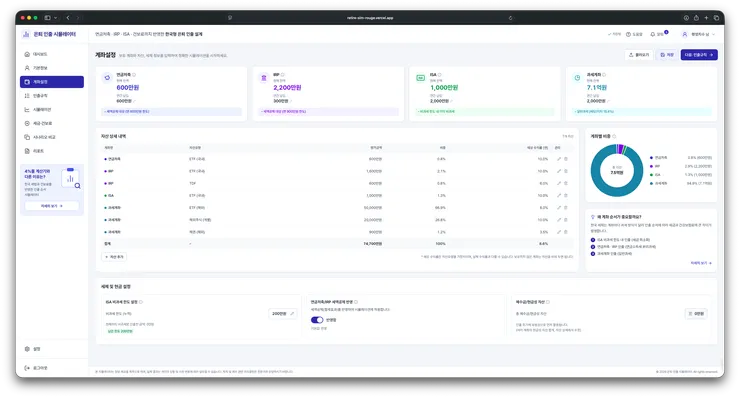The width and height of the screenshot is (740, 398).
Task: Edit the first asset table row (600만원)
Action: 559,159
